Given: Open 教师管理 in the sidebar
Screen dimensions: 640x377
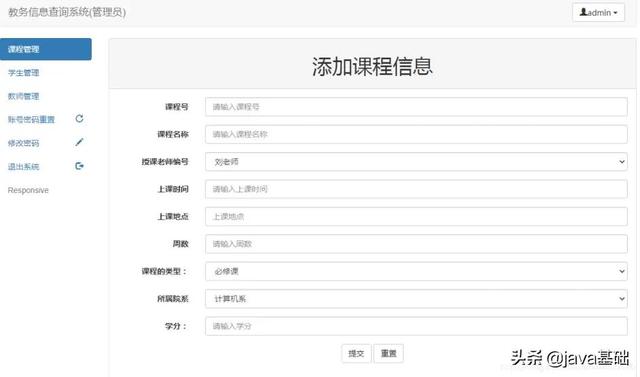Looking at the screenshot, I should click(24, 96).
